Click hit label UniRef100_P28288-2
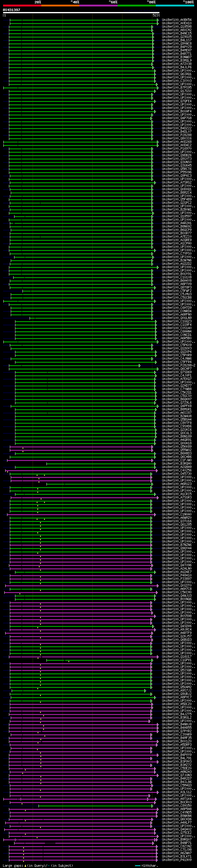The image size is (197, 868). [x=179, y=365]
